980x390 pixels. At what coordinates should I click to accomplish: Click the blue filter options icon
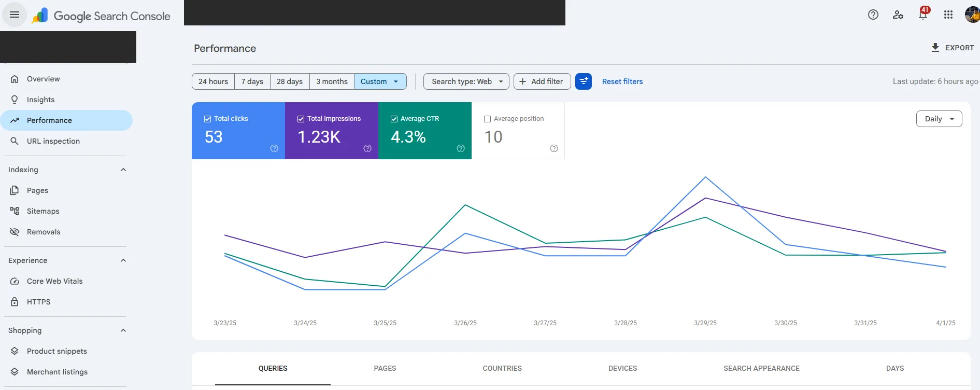584,81
